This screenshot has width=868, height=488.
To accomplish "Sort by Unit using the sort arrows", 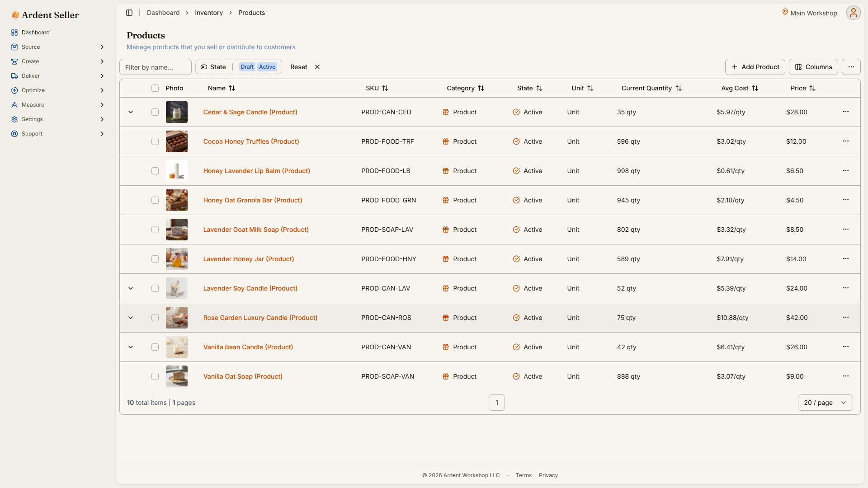I will pyautogui.click(x=590, y=88).
